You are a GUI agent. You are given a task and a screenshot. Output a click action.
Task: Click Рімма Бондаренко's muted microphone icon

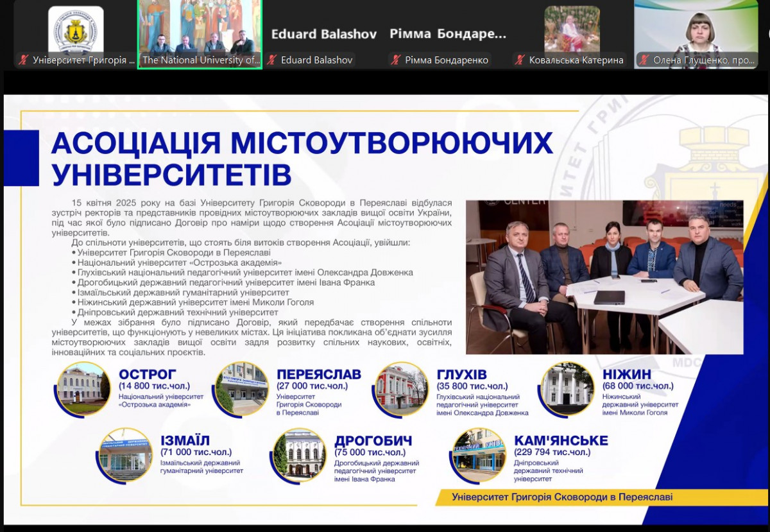click(397, 60)
